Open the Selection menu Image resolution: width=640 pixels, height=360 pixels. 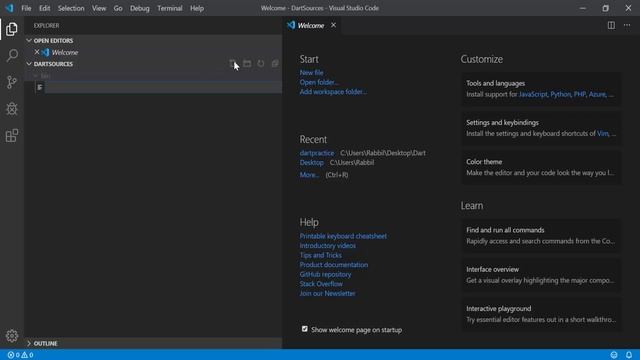click(x=71, y=8)
